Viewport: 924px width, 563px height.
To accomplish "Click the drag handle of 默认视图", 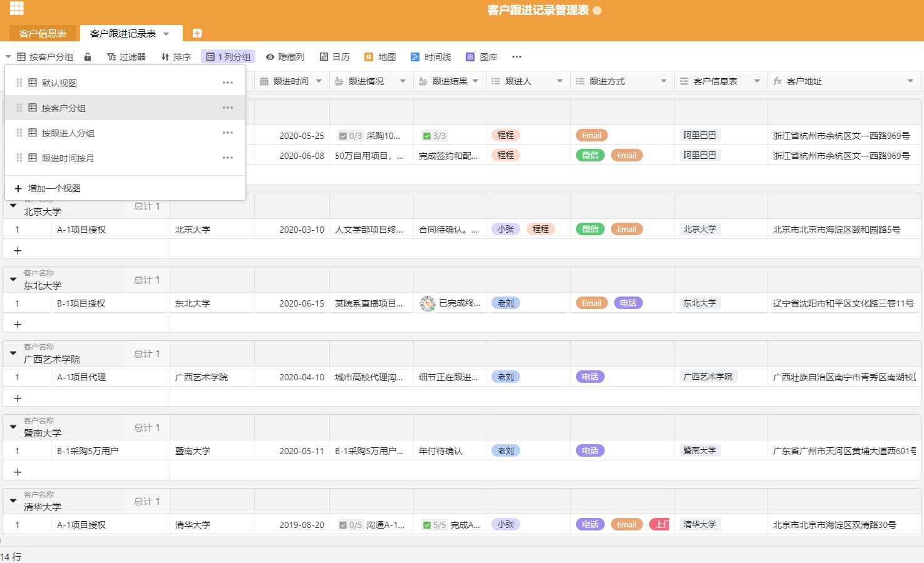I will coord(19,83).
